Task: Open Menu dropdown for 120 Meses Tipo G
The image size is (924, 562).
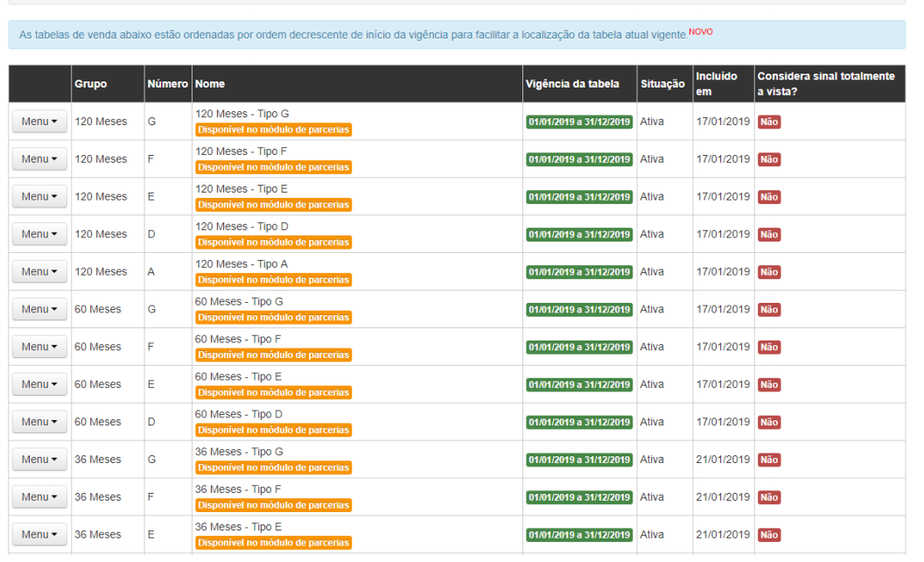Action: pos(39,122)
